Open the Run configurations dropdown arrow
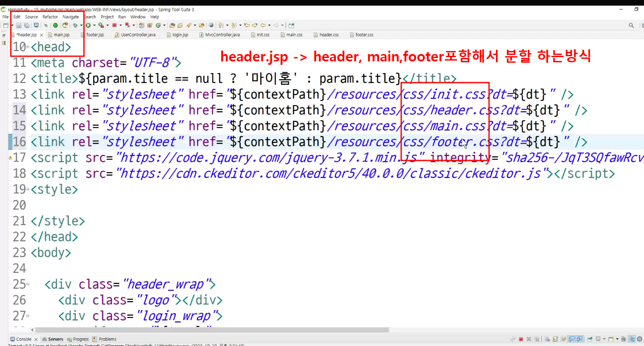The width and height of the screenshot is (644, 346). [94, 26]
